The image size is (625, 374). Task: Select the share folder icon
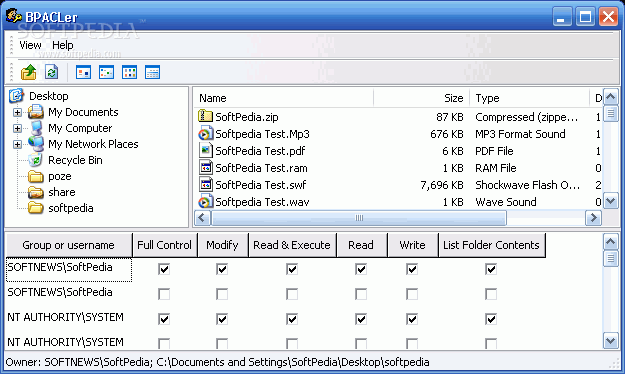35,192
